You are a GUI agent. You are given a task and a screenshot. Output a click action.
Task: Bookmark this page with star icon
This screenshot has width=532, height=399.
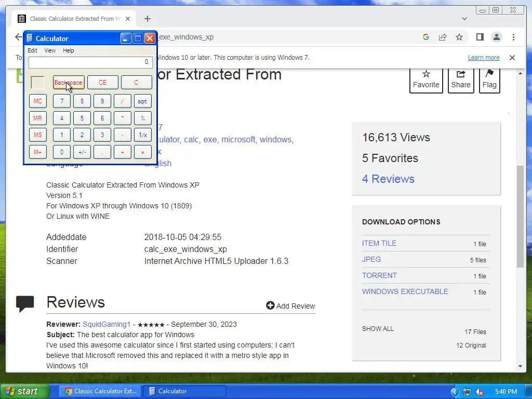tap(459, 37)
